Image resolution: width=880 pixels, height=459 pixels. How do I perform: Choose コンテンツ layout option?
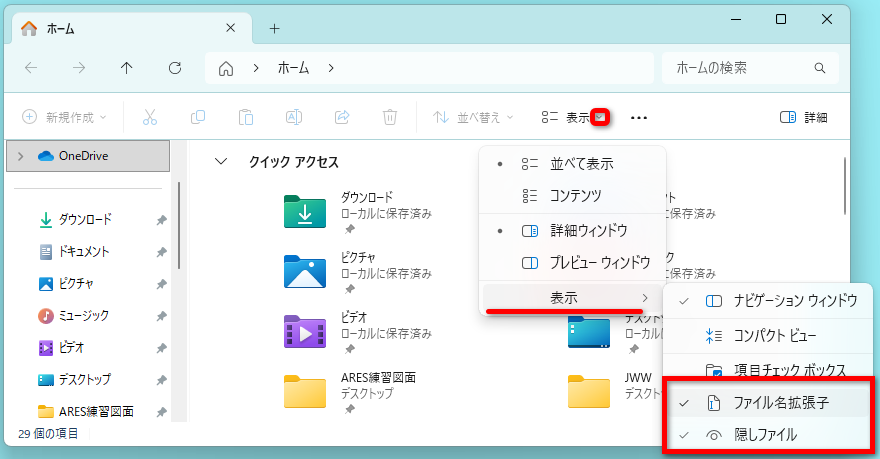[572, 195]
